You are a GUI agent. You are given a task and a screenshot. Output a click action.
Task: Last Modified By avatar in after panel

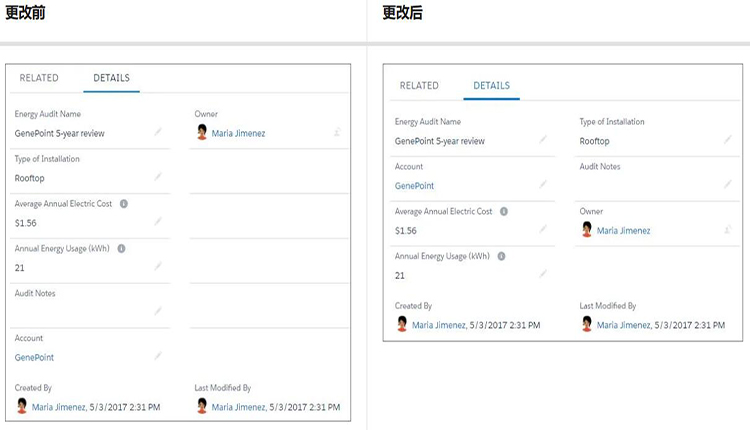tap(587, 324)
